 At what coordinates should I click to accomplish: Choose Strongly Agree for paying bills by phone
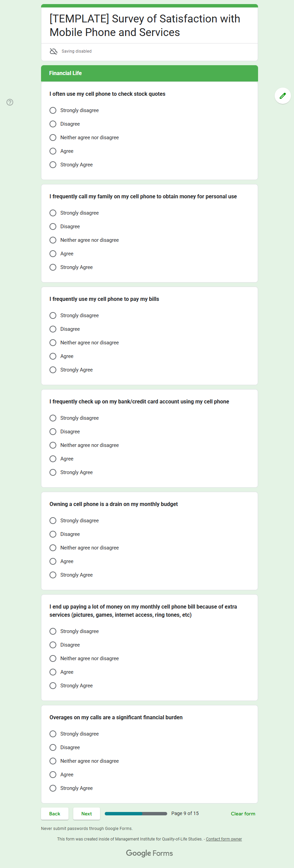[x=53, y=370]
